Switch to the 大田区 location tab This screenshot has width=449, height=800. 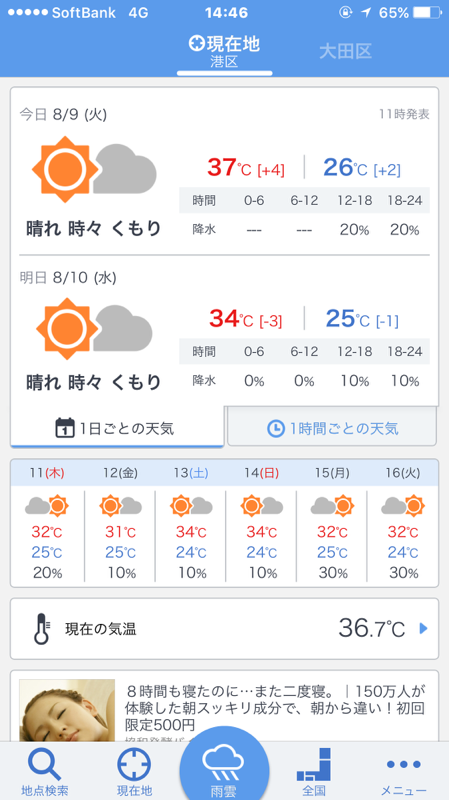pyautogui.click(x=345, y=51)
